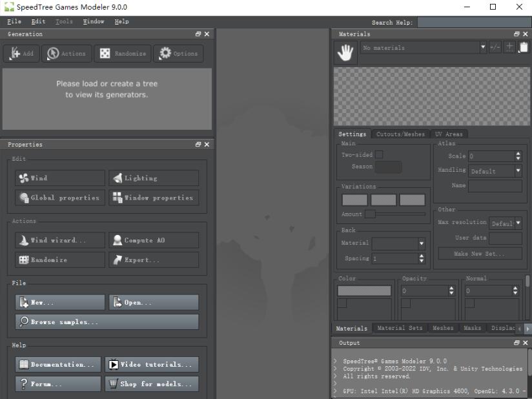Open Window properties
This screenshot has height=399, width=532.
[x=154, y=198]
